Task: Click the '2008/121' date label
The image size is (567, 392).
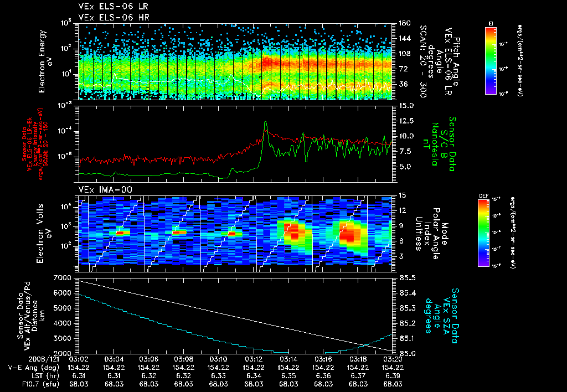Action: click(x=43, y=359)
